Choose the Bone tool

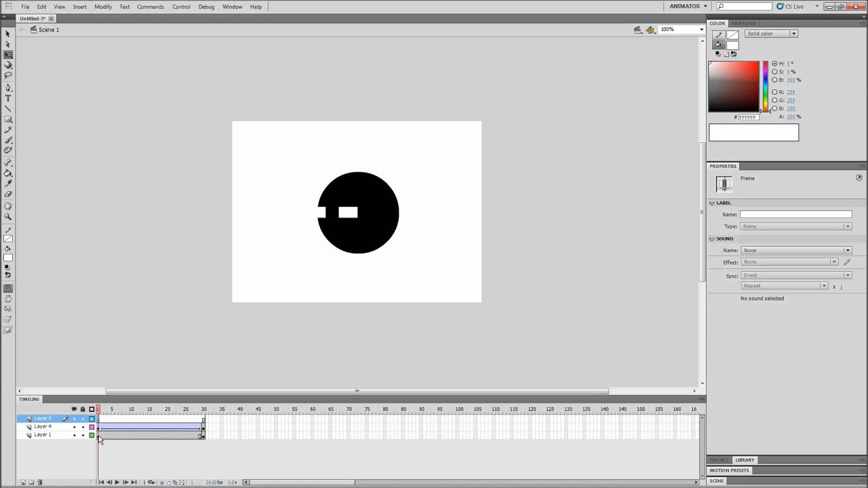point(8,163)
